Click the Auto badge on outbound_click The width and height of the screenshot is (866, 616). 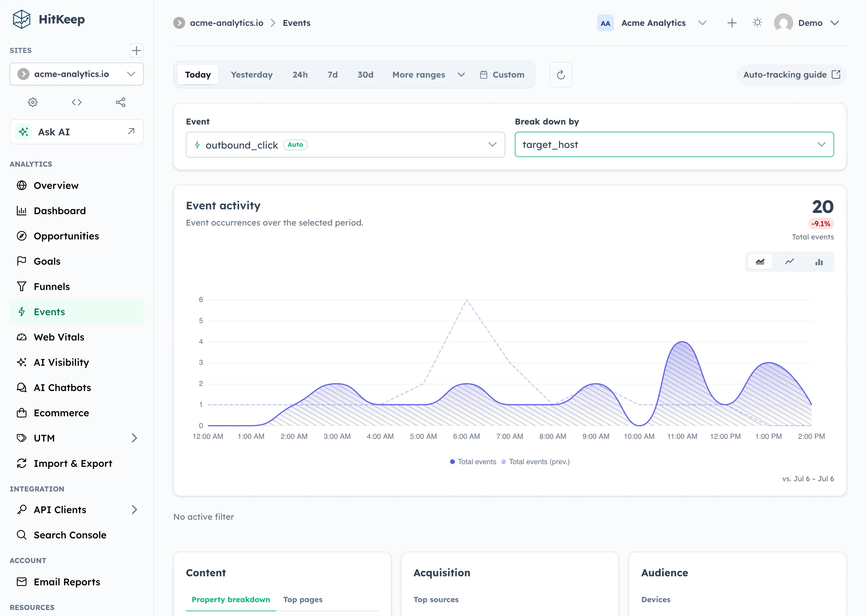pyautogui.click(x=295, y=145)
